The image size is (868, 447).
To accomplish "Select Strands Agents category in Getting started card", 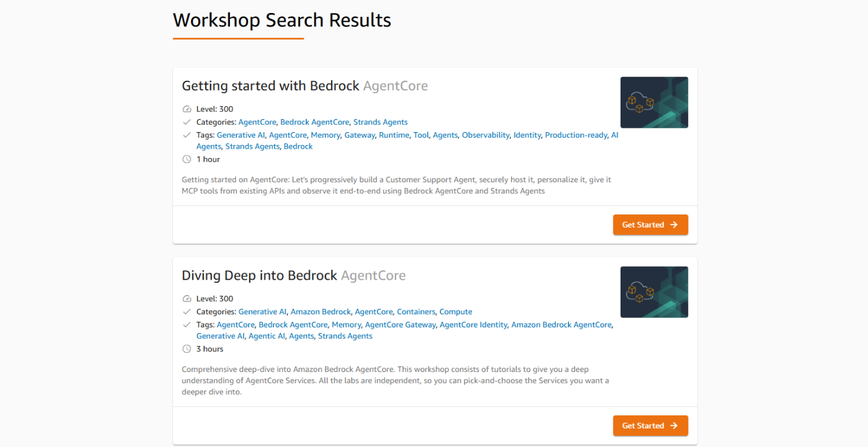I will [x=381, y=122].
